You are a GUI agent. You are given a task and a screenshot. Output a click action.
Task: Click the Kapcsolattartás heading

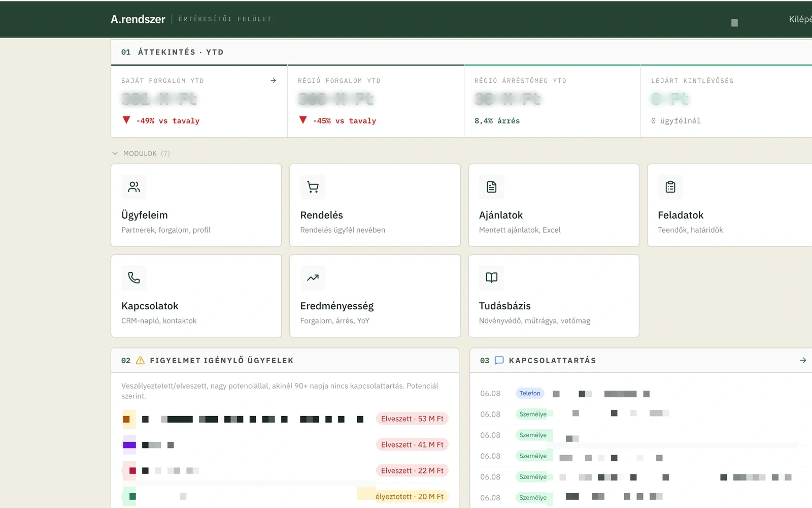552,360
